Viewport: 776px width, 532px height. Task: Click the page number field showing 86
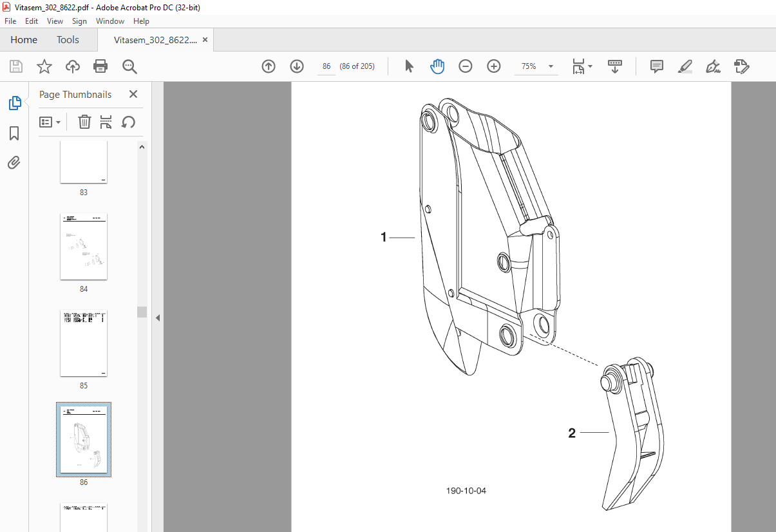pyautogui.click(x=326, y=66)
